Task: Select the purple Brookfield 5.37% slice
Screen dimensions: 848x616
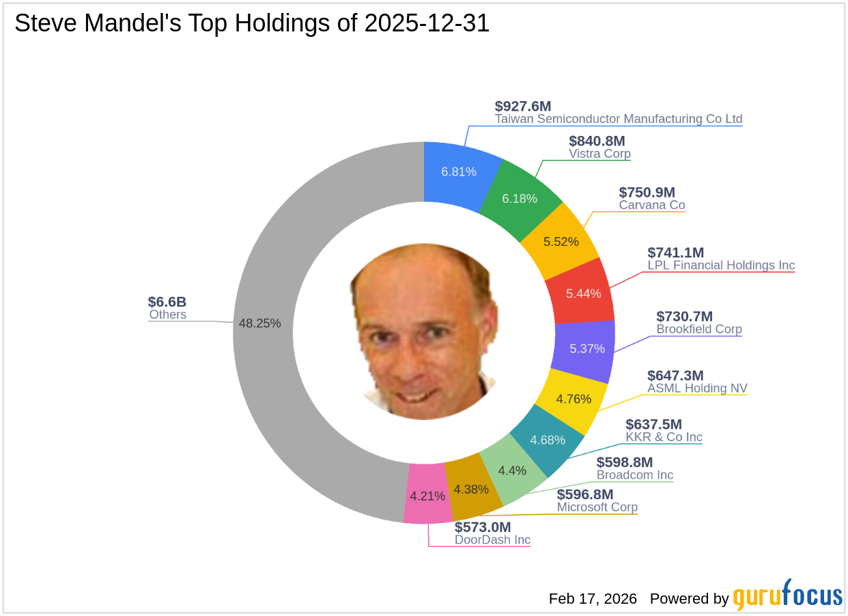Action: pyautogui.click(x=586, y=348)
